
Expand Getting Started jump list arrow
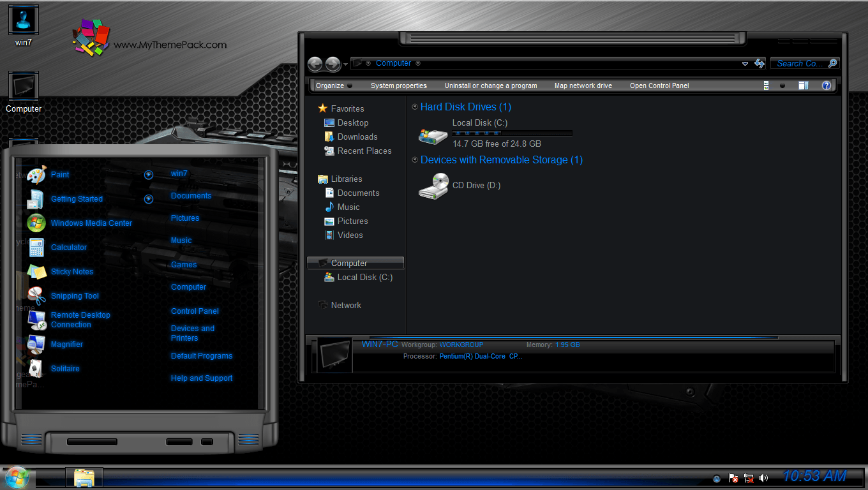pyautogui.click(x=149, y=199)
